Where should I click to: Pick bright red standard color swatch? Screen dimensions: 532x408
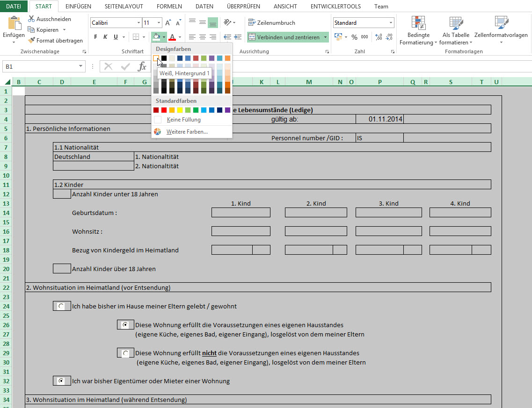pos(164,110)
